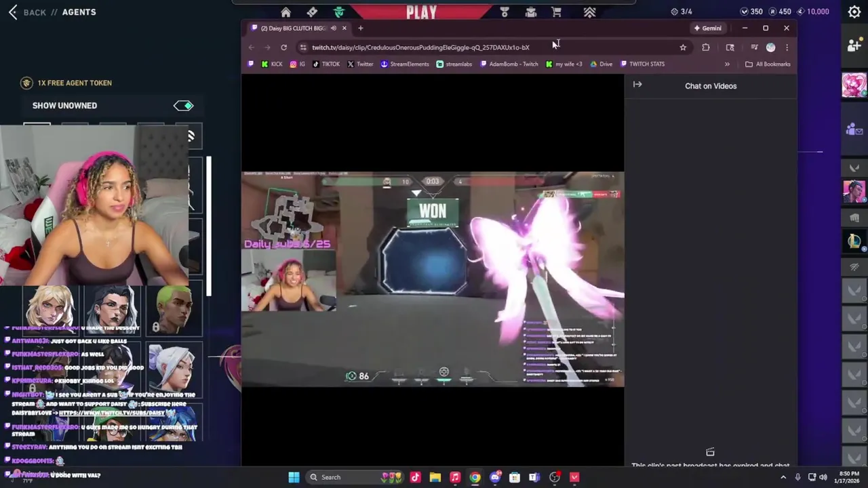Reload the Twitch clip page
Screen dimensions: 868x488
pyautogui.click(x=283, y=47)
